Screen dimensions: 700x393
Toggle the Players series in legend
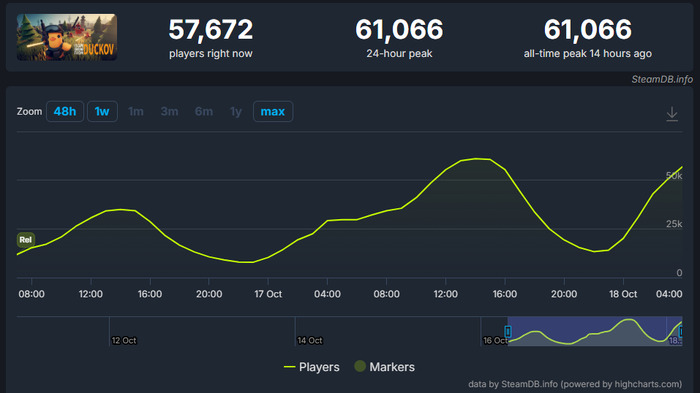[312, 367]
